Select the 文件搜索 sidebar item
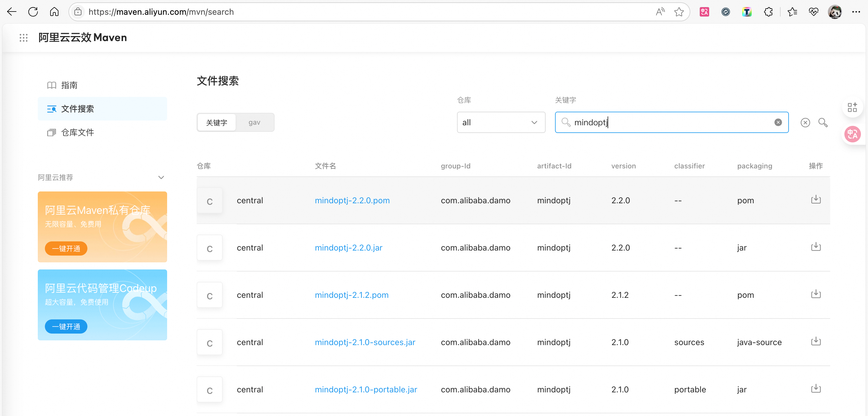The width and height of the screenshot is (868, 416). [102, 108]
